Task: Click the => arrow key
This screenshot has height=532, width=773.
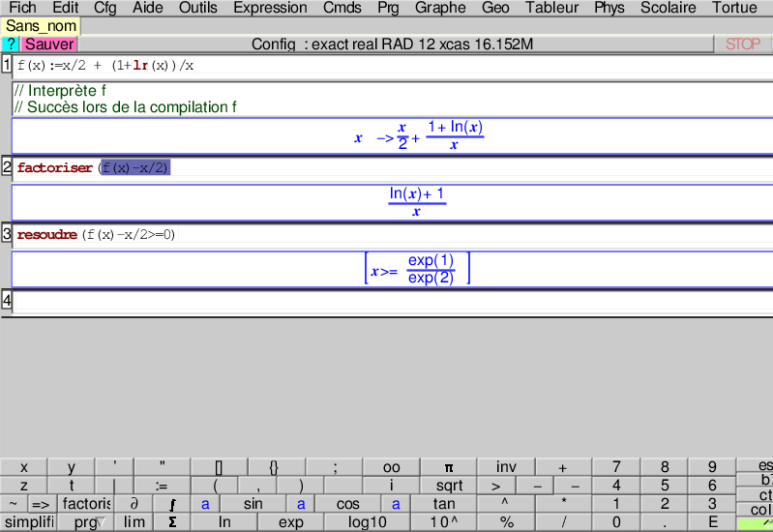Action: coord(41,504)
